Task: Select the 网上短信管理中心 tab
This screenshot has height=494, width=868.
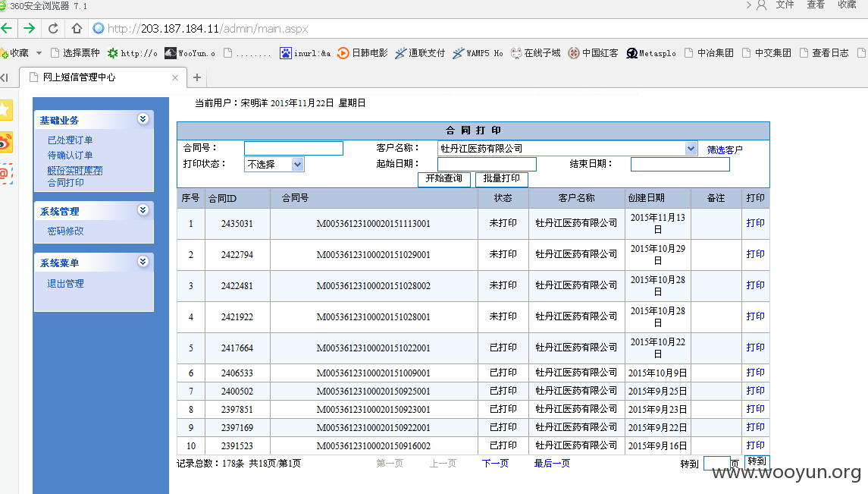Action: 103,77
